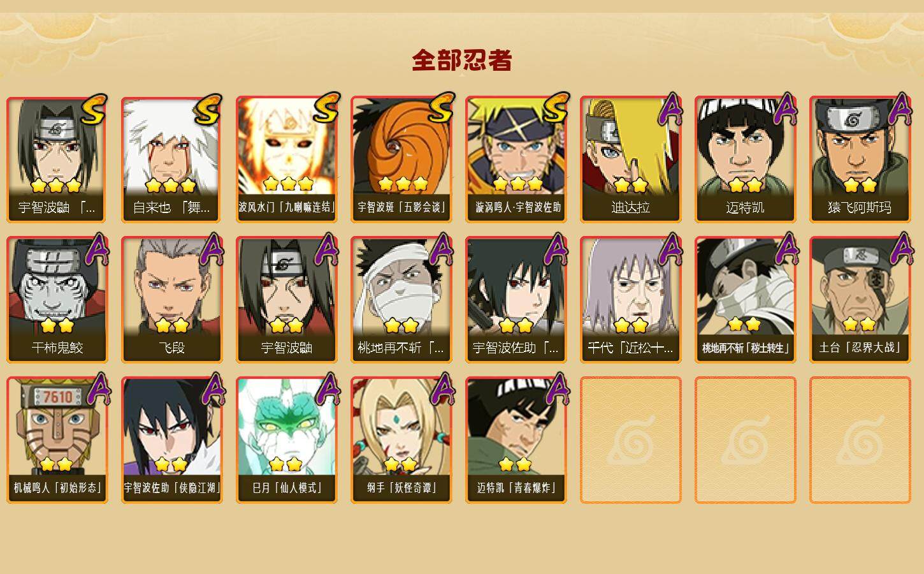
Task: Click the 波风水门「九喇嘛连结」card
Action: 286,159
